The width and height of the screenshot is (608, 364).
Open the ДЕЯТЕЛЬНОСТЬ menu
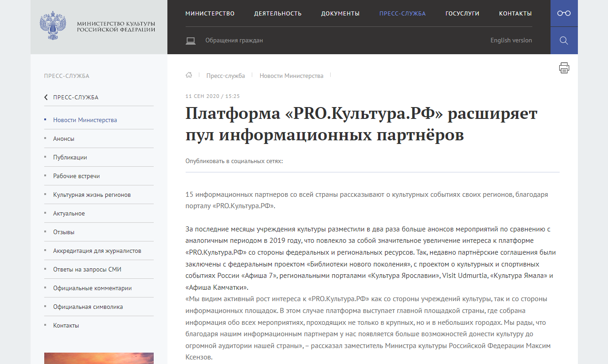click(278, 13)
